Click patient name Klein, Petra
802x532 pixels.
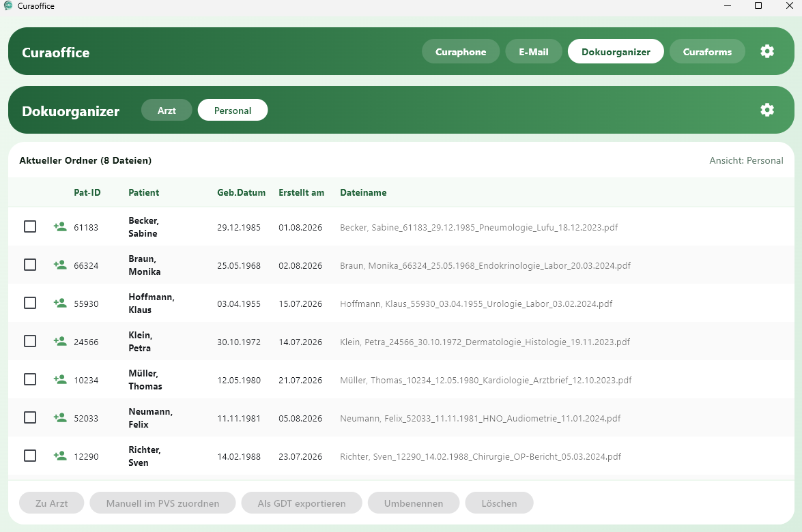141,342
